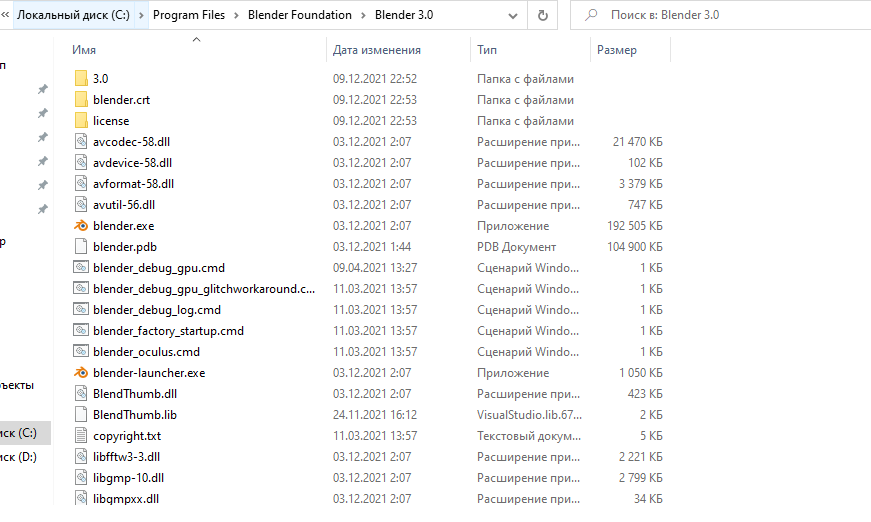This screenshot has height=522, width=871.
Task: Click the 24.11.2021 16:12 date cell
Action: click(x=374, y=415)
